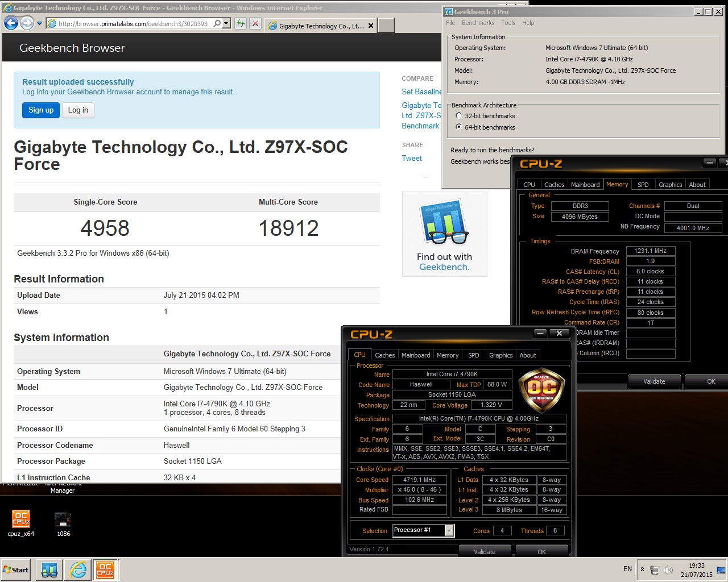Click the DRAM Frequency value 1231.1 MHz
This screenshot has height=582, width=728.
pyautogui.click(x=651, y=251)
